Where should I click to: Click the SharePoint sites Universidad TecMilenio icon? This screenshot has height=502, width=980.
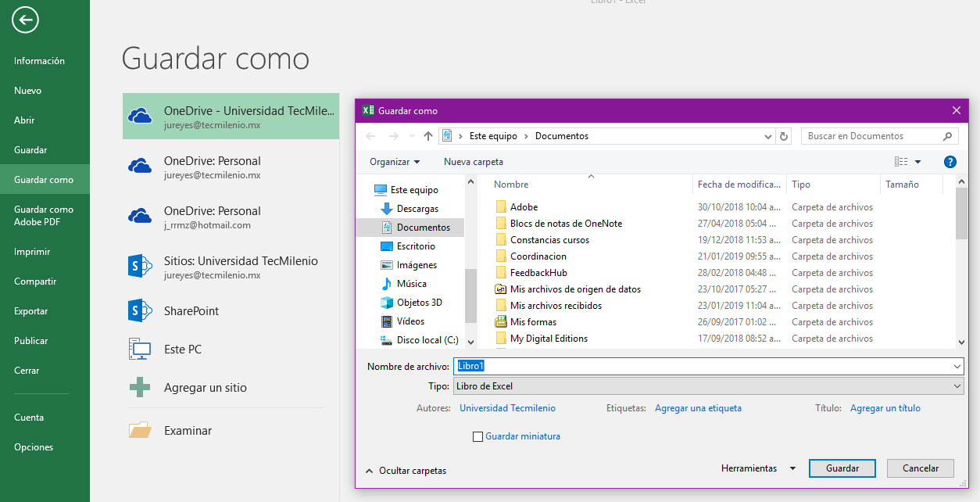pos(140,267)
